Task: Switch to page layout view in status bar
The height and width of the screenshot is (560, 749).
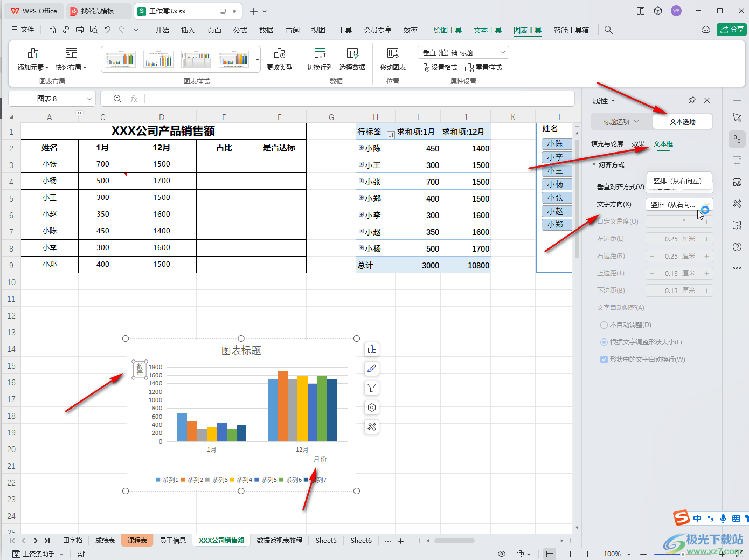Action: [567, 554]
